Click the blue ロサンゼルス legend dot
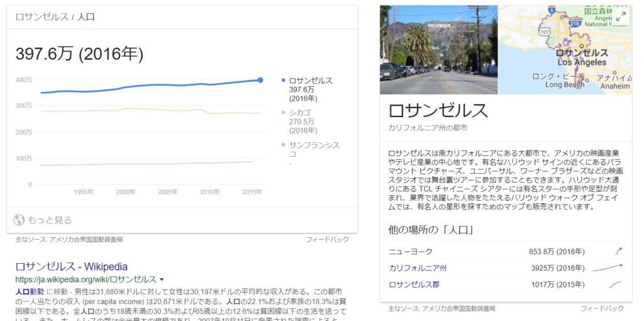644x321 pixels. pyautogui.click(x=284, y=80)
